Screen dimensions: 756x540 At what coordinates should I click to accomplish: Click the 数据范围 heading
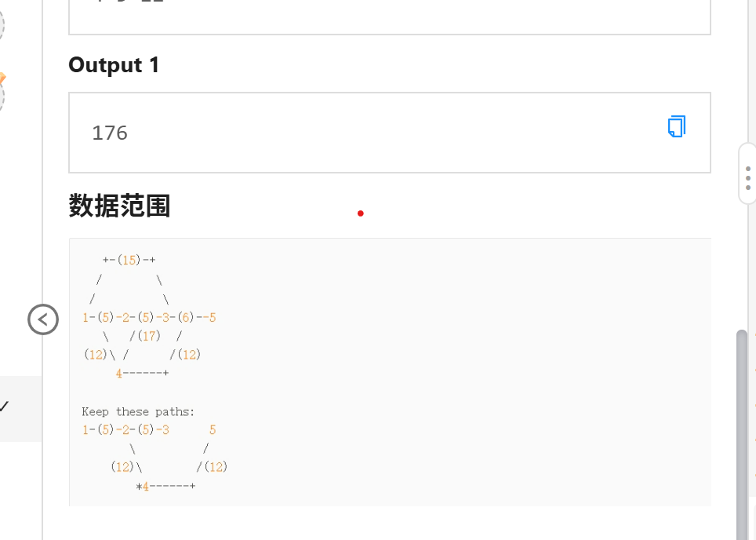119,206
